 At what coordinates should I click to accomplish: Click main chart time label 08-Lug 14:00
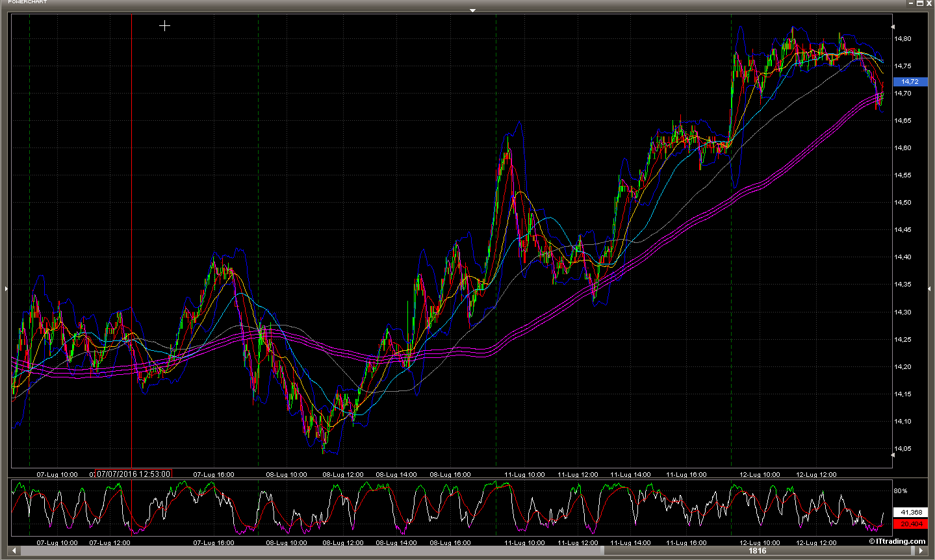click(x=396, y=475)
